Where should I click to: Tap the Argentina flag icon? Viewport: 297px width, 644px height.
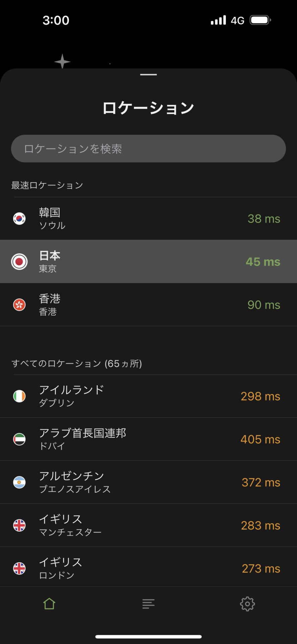point(19,482)
